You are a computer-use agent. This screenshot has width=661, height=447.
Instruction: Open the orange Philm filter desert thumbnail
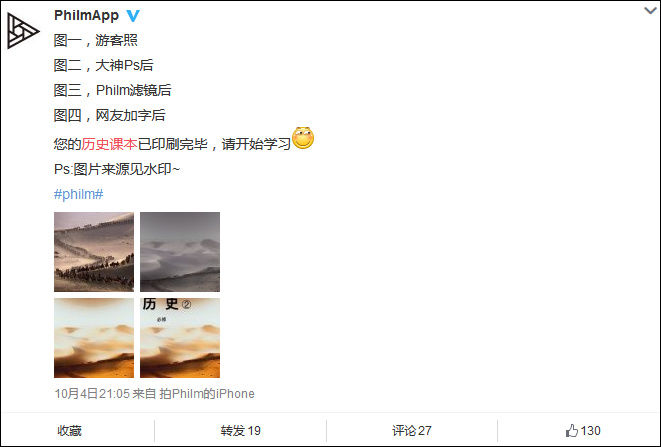tap(94, 338)
